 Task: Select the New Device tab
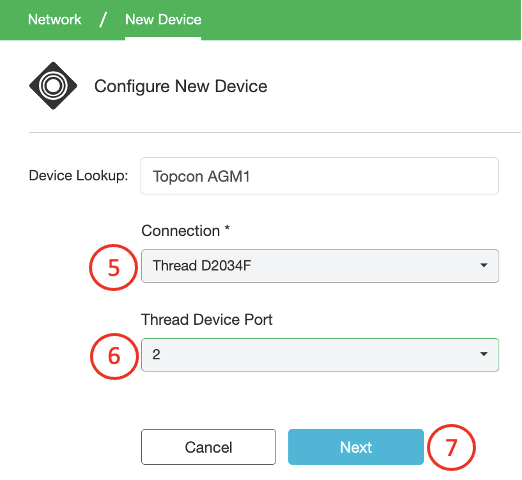pos(163,19)
